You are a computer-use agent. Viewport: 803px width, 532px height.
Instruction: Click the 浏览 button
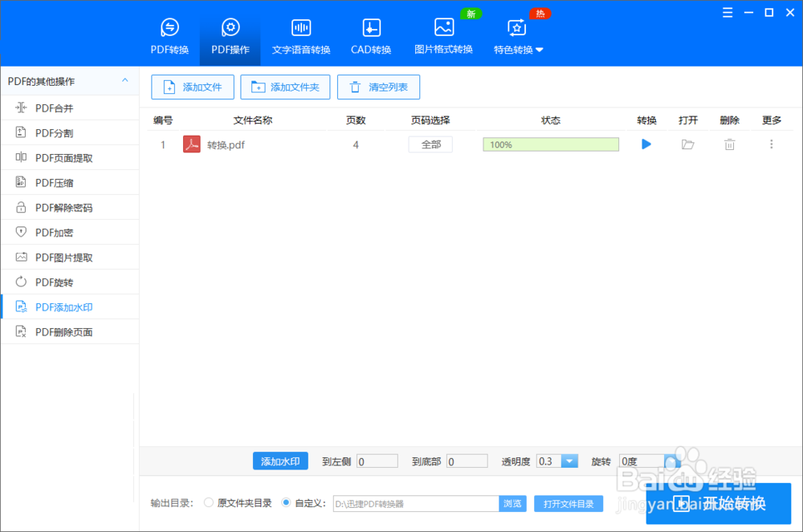[x=512, y=503]
